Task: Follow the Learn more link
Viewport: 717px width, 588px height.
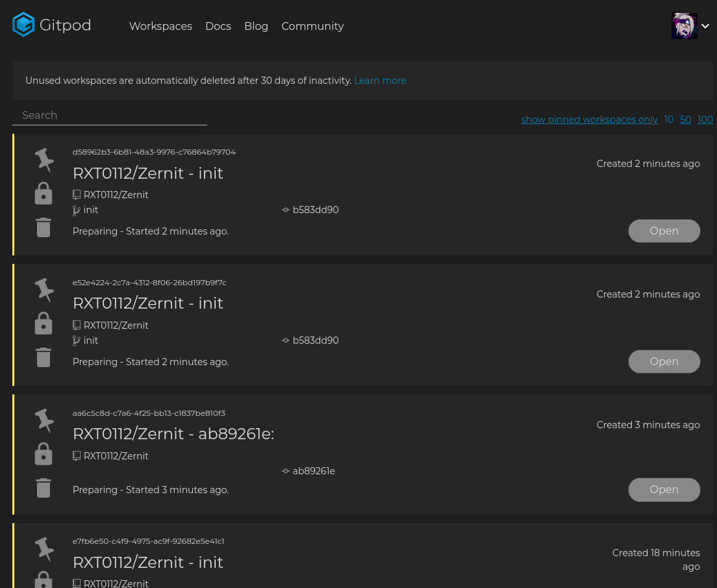Action: coord(380,81)
